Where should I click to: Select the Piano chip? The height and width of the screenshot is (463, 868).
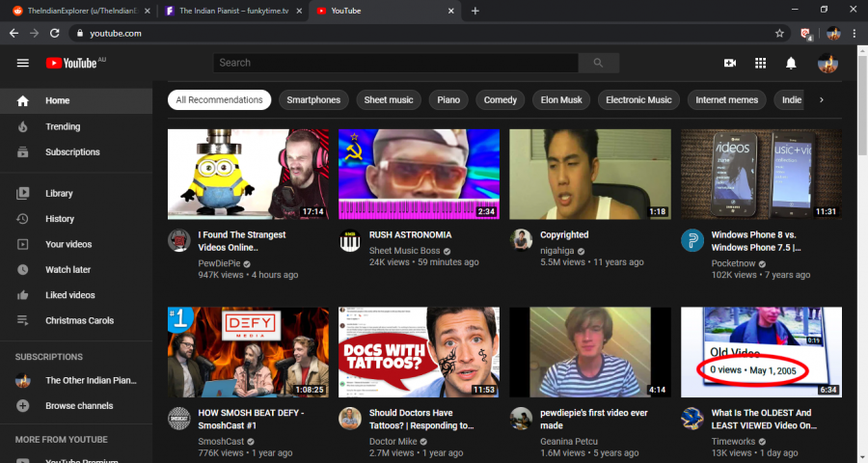448,100
